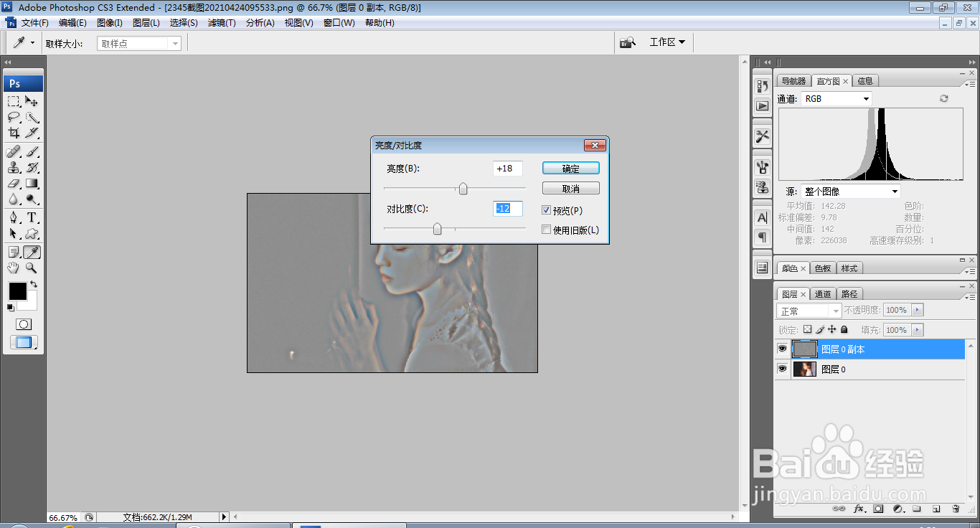This screenshot has width=980, height=528.
Task: Toggle the Preview checkbox
Action: click(547, 210)
